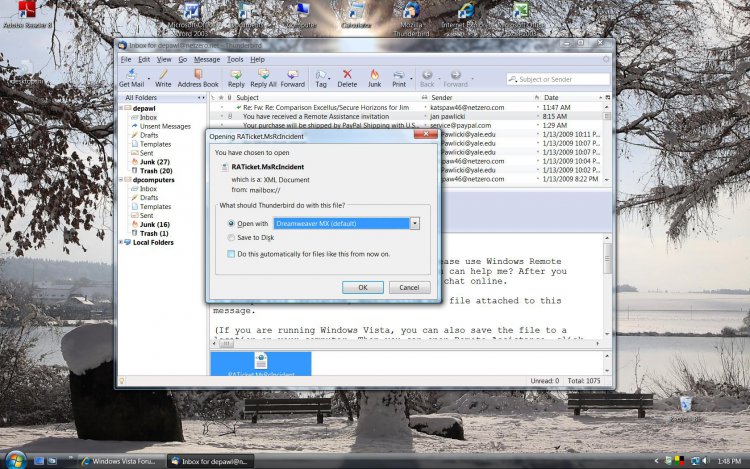
Task: Open Internet Explorer desktop icon
Action: click(x=465, y=15)
